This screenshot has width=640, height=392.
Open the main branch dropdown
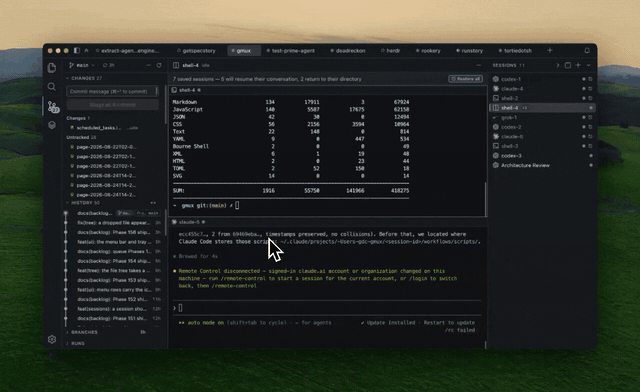click(x=82, y=65)
